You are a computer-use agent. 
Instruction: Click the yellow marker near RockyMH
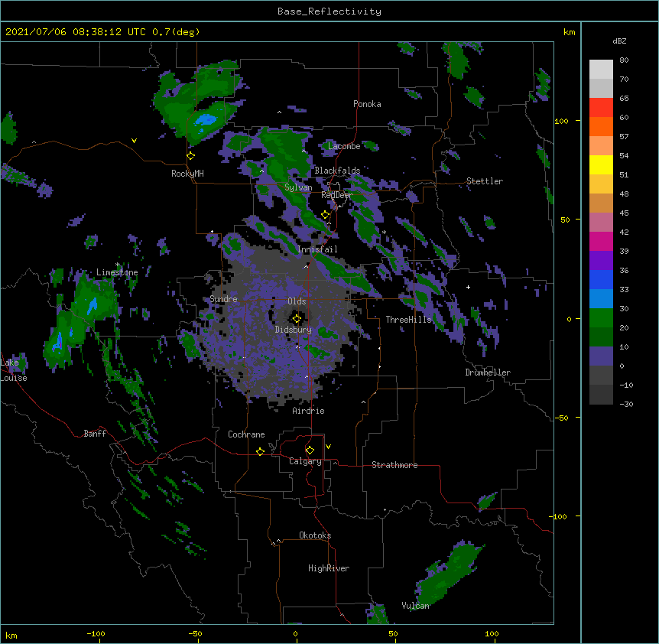(x=191, y=156)
